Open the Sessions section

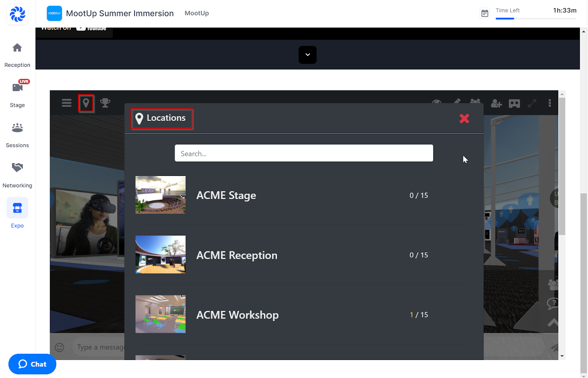click(17, 135)
